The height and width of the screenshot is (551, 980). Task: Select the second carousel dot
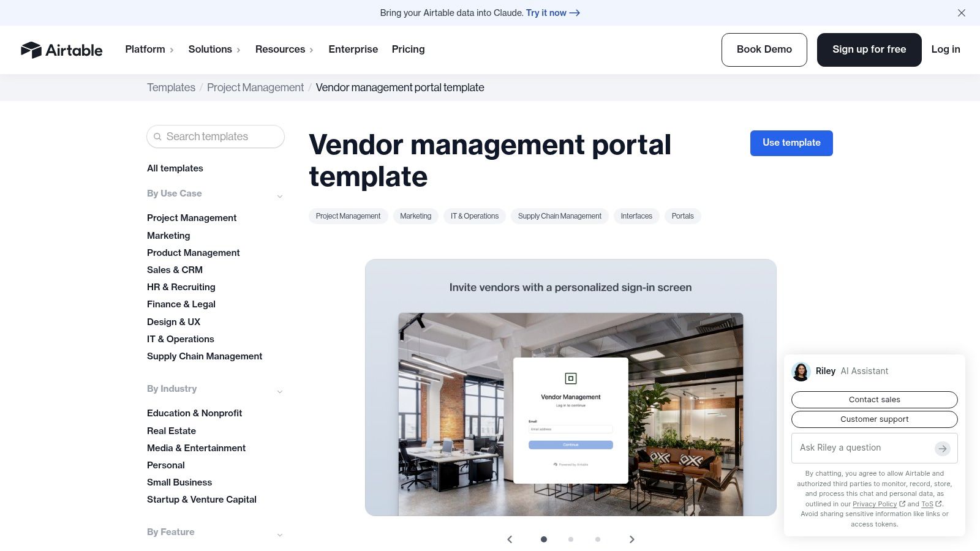(x=571, y=539)
